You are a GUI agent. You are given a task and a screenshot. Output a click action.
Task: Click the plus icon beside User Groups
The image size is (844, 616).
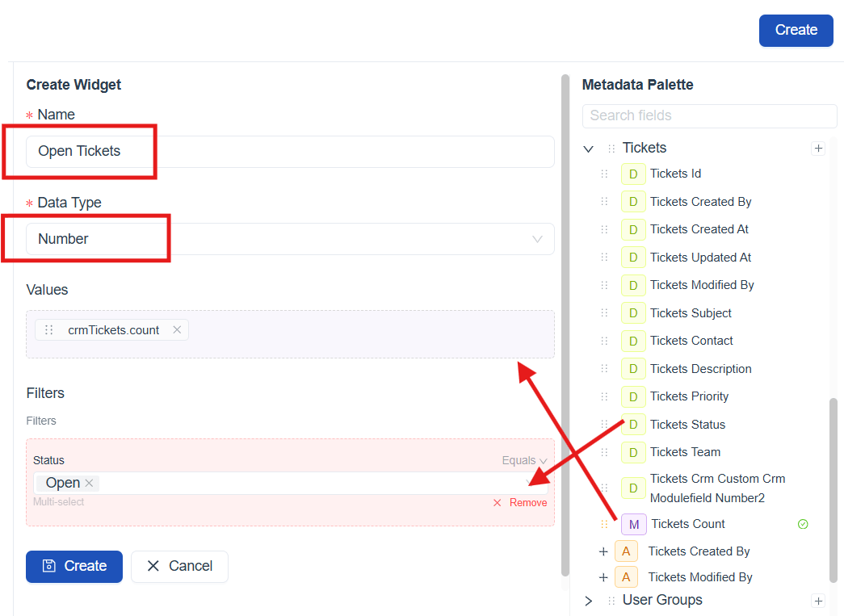click(x=818, y=601)
